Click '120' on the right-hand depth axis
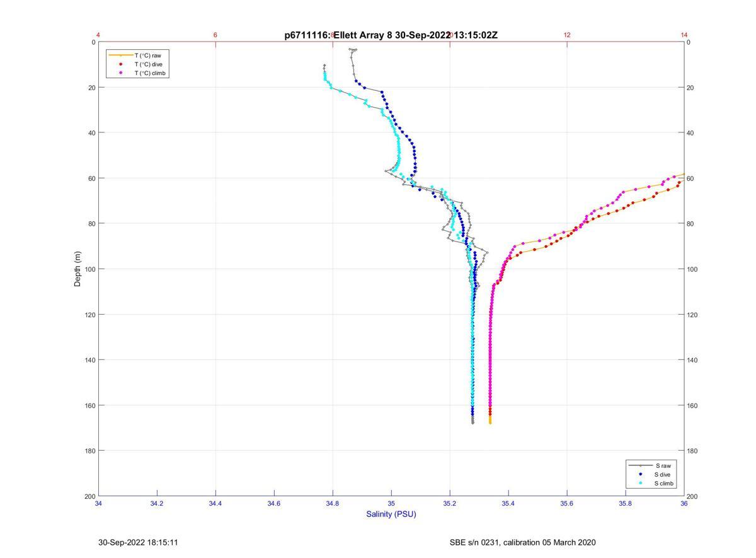 694,315
